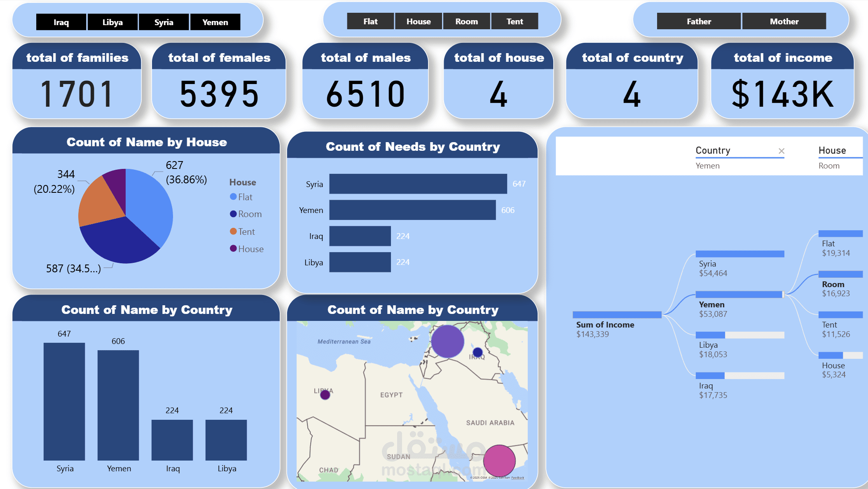Click the Count of Name by House title

pyautogui.click(x=147, y=142)
